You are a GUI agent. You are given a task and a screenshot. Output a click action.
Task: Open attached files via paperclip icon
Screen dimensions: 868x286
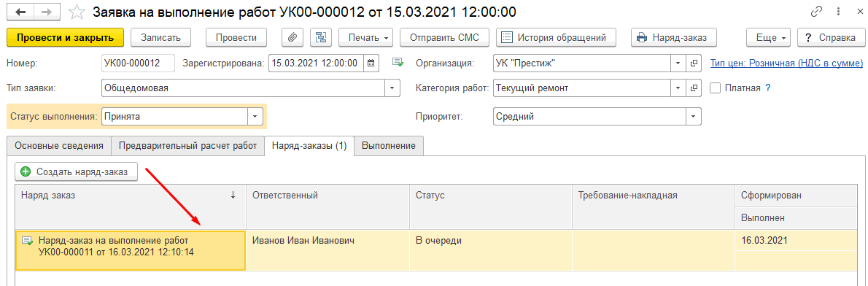[x=293, y=38]
